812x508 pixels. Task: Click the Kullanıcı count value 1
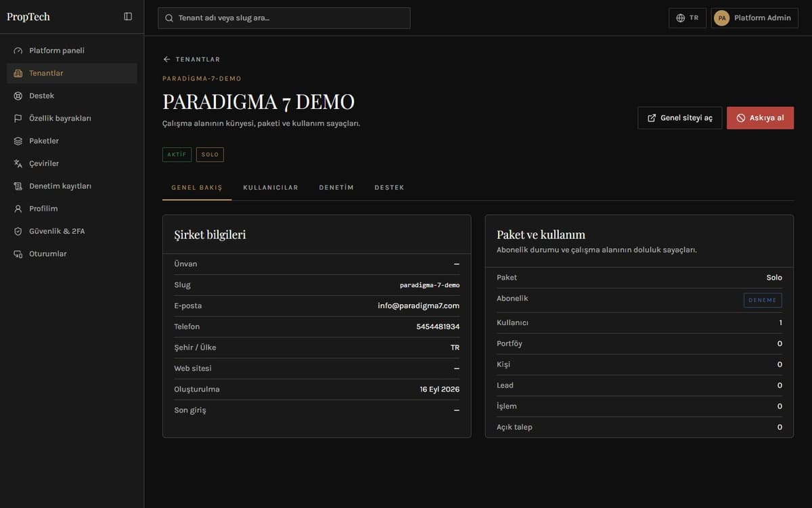[780, 323]
